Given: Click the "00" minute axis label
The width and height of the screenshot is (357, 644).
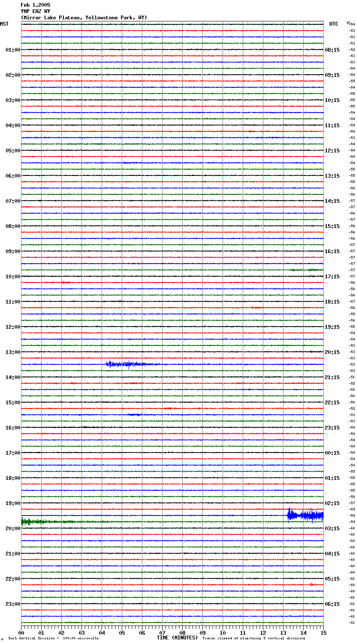Looking at the screenshot, I should [21, 633].
